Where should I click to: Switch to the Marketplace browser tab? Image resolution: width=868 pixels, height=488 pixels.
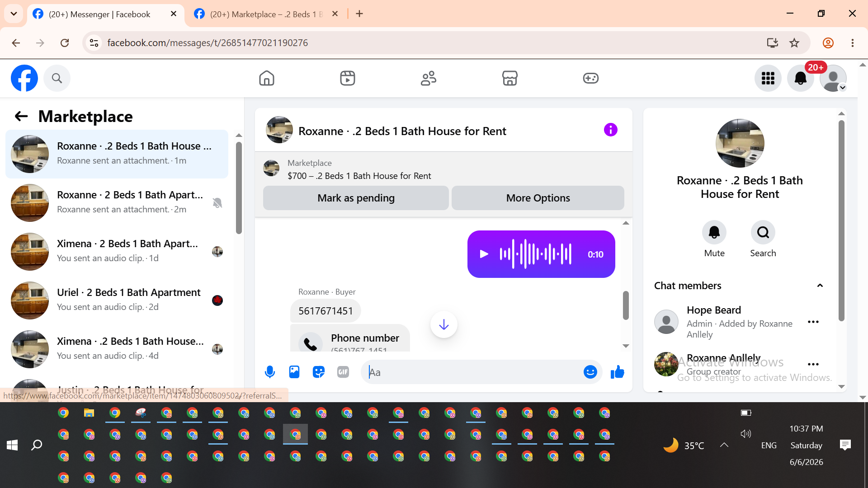pyautogui.click(x=267, y=14)
